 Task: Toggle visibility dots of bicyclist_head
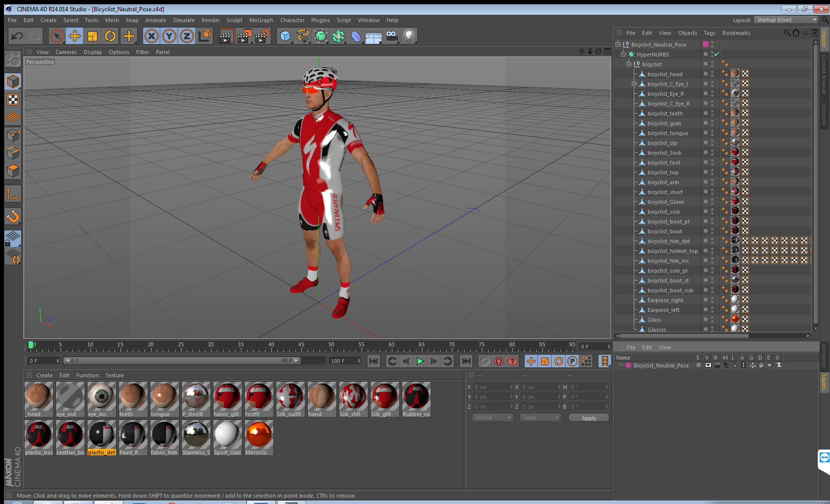click(x=712, y=74)
